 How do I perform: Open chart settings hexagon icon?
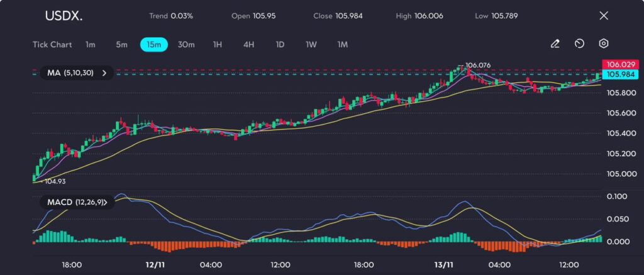[603, 44]
